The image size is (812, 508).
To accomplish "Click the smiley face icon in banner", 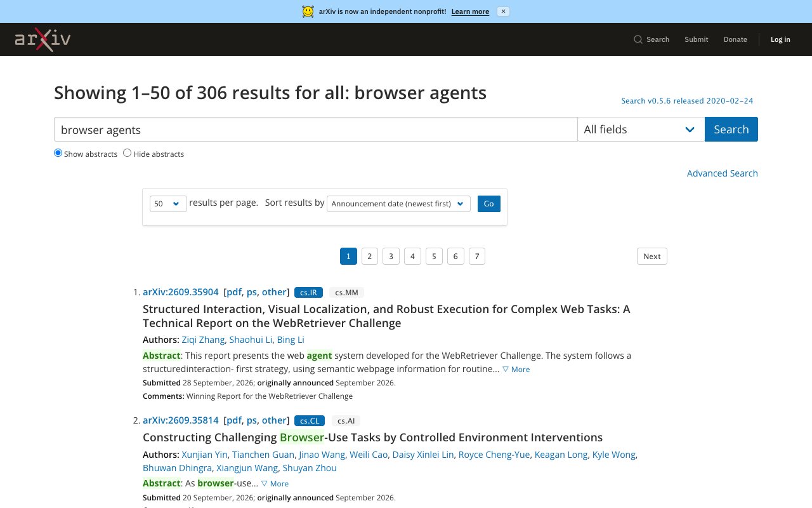I will coord(308,11).
